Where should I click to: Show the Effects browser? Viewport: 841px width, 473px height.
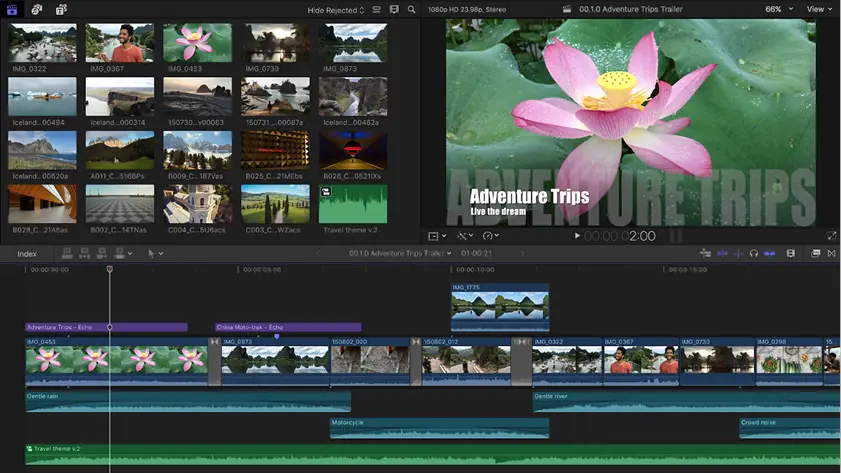815,253
